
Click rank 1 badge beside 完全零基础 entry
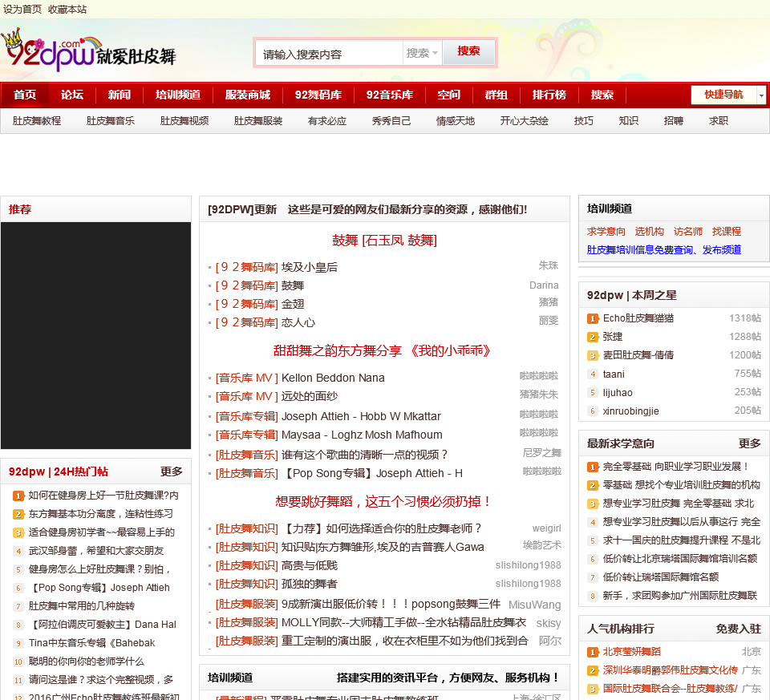[593, 467]
